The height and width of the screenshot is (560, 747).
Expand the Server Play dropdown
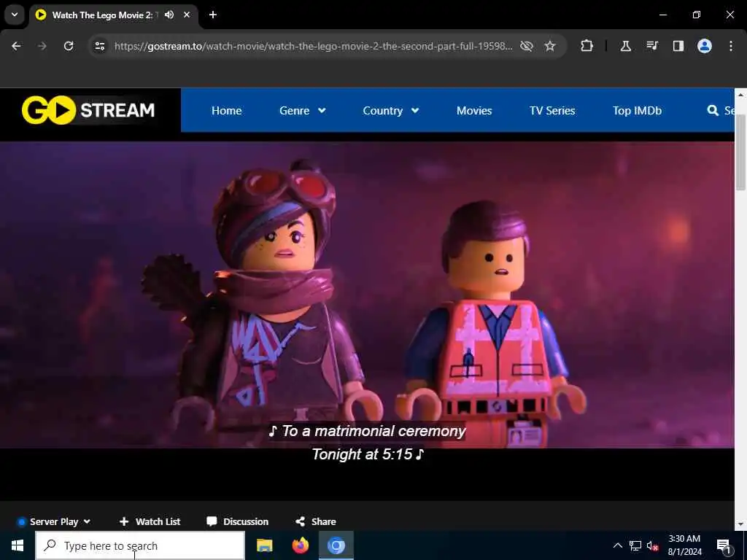coord(54,521)
